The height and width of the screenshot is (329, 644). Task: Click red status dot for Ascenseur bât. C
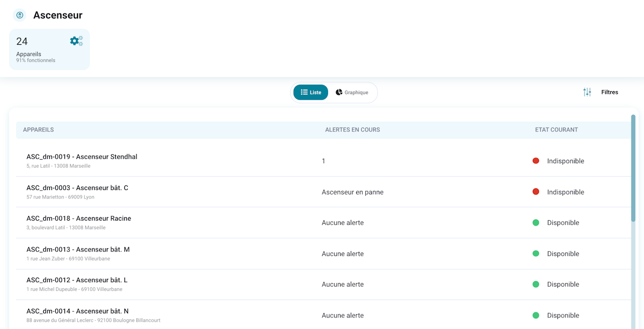(536, 191)
